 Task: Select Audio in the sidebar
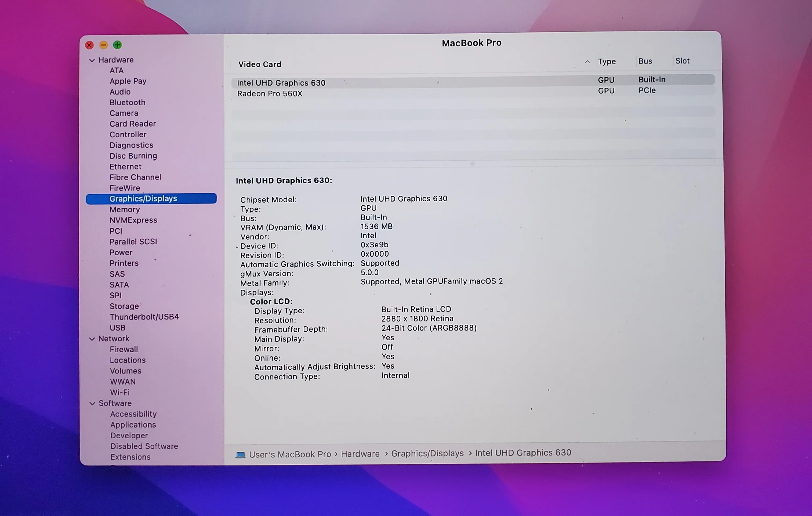tap(120, 92)
